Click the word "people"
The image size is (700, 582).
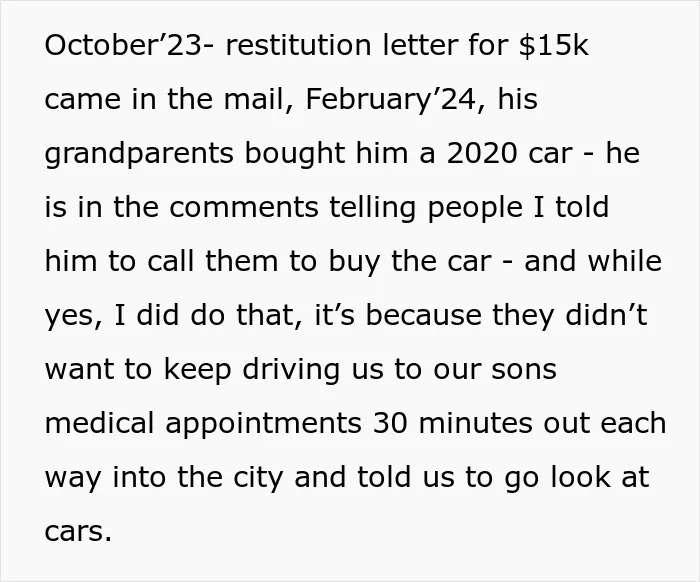coord(475,208)
